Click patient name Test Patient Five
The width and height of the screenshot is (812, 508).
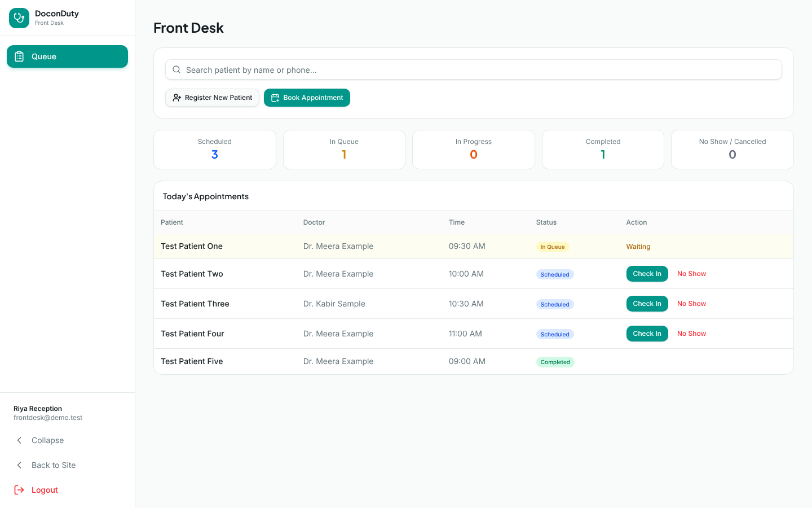pyautogui.click(x=192, y=361)
